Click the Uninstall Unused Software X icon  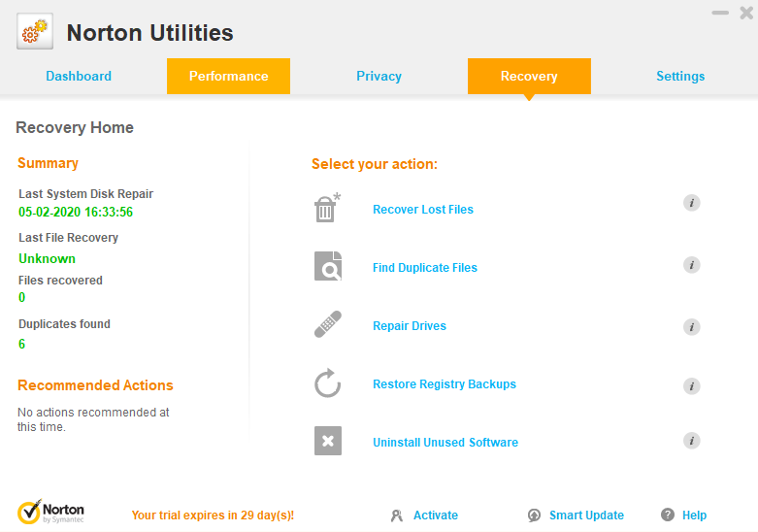click(x=328, y=441)
